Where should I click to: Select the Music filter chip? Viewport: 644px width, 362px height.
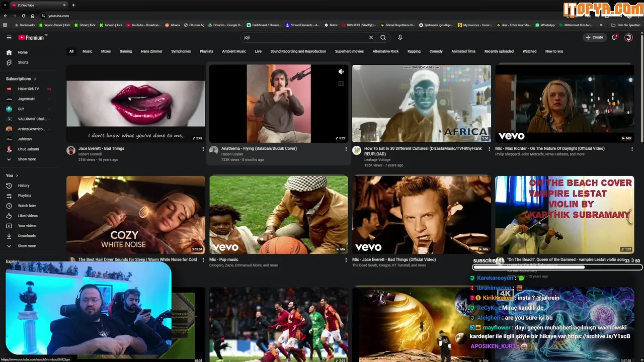pos(88,51)
